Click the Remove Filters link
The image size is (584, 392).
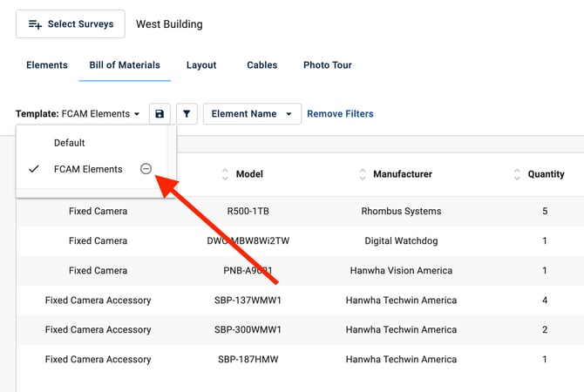(340, 114)
